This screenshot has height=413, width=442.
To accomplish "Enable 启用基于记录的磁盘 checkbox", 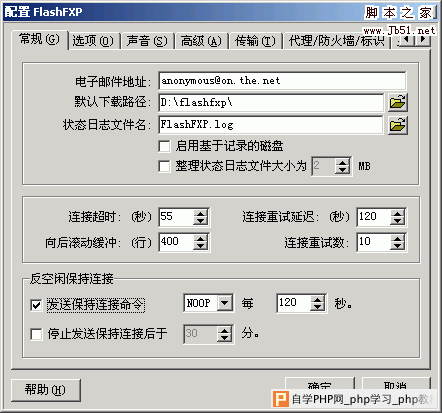I will 165,146.
